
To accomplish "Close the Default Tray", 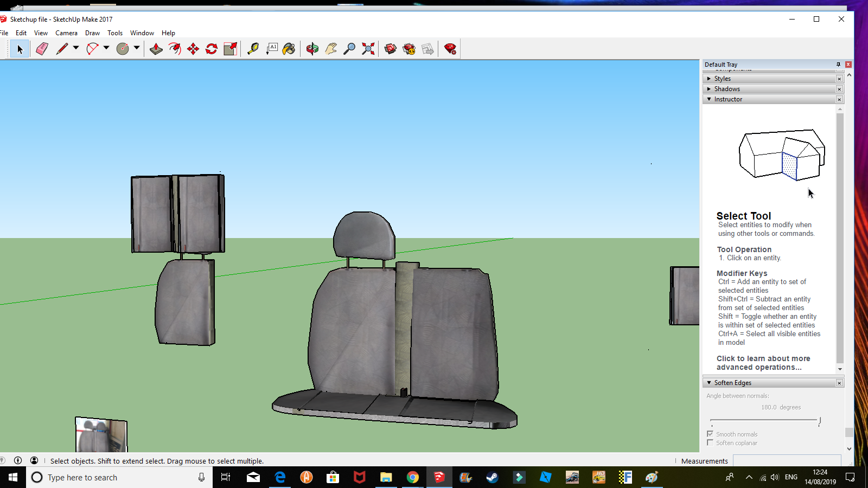I will 848,65.
